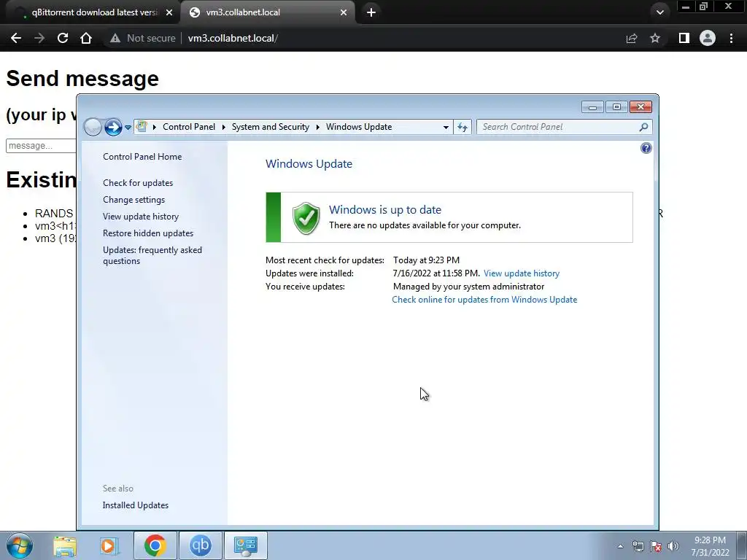Click Chrome taskbar icon
The height and width of the screenshot is (560, 747).
point(155,545)
